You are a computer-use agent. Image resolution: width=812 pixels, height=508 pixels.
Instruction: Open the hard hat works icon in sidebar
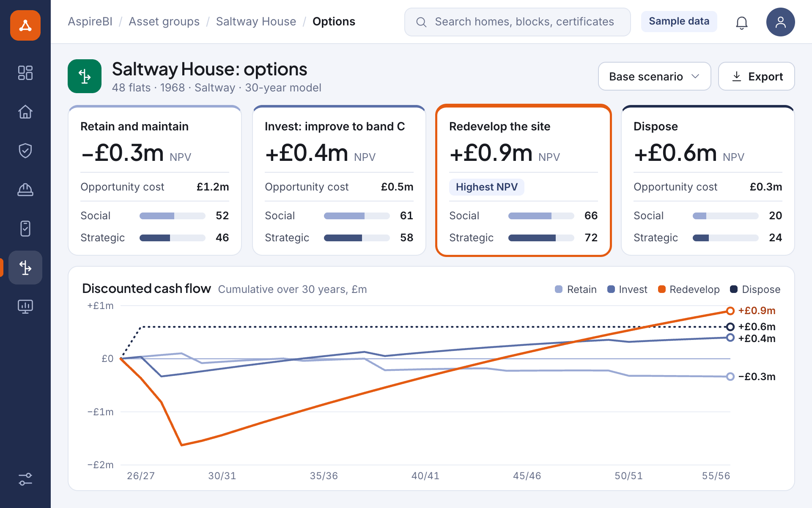click(25, 190)
